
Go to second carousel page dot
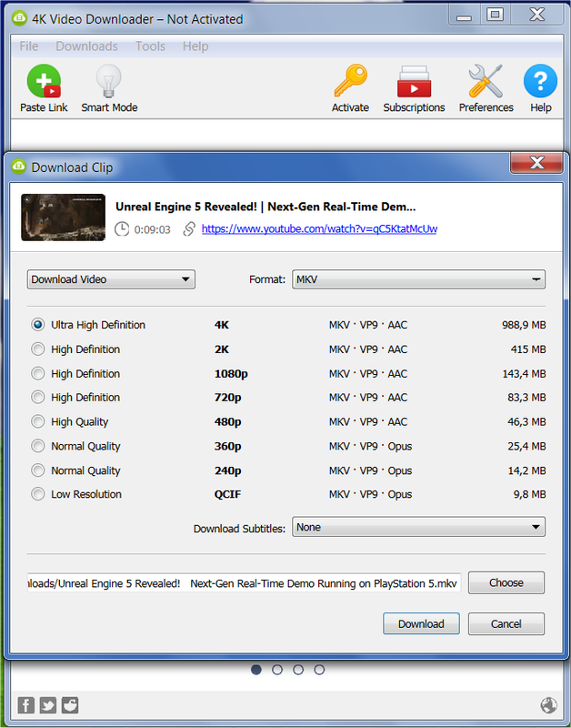(x=277, y=670)
